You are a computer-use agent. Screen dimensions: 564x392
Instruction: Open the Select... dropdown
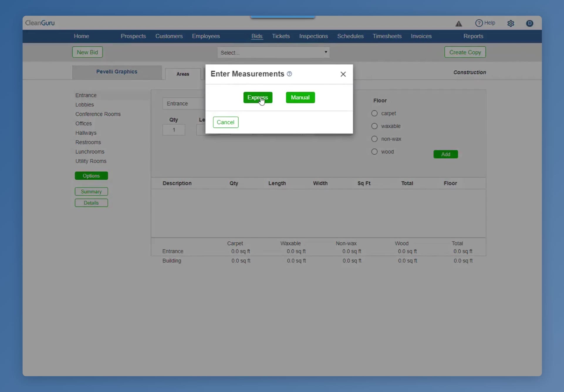[273, 53]
